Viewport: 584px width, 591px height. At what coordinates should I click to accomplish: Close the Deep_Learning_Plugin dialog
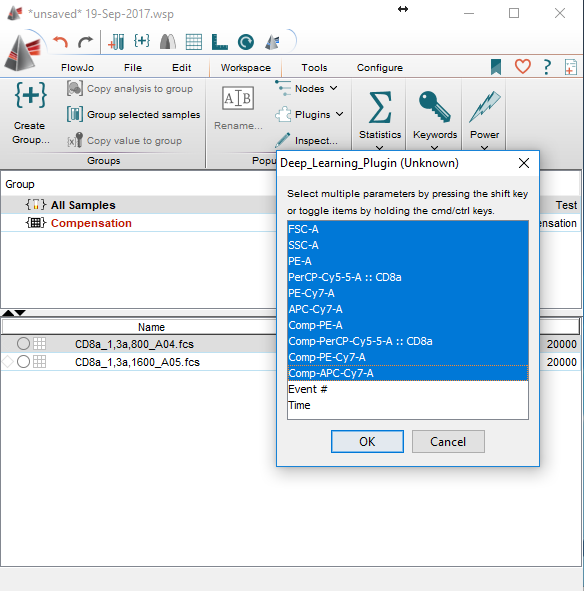point(524,163)
